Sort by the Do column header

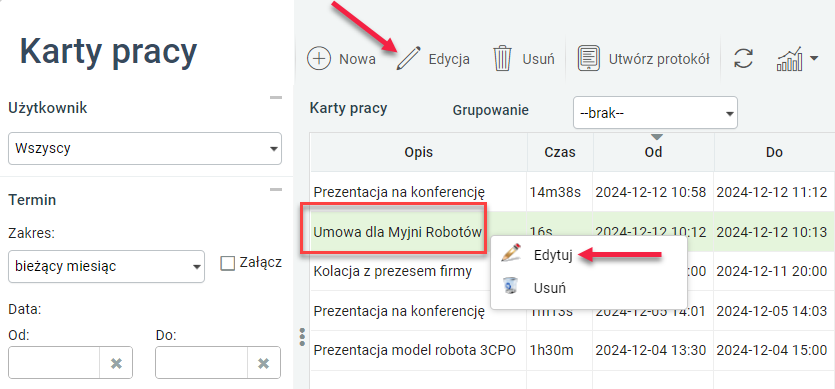(x=774, y=152)
